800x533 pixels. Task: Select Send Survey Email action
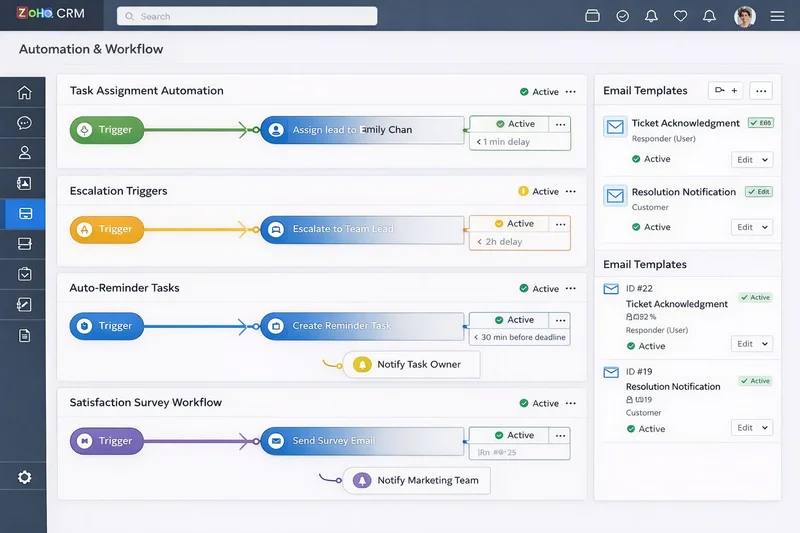(362, 441)
